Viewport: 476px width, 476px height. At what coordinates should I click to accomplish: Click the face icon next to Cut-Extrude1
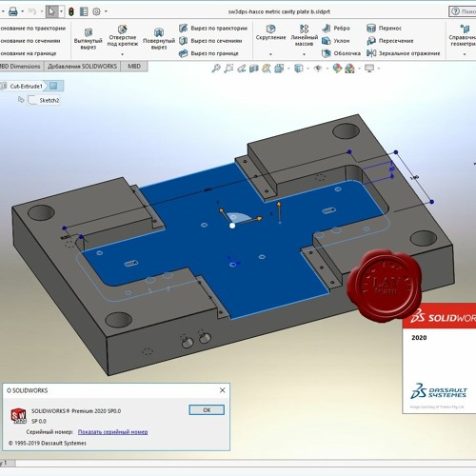[53, 86]
